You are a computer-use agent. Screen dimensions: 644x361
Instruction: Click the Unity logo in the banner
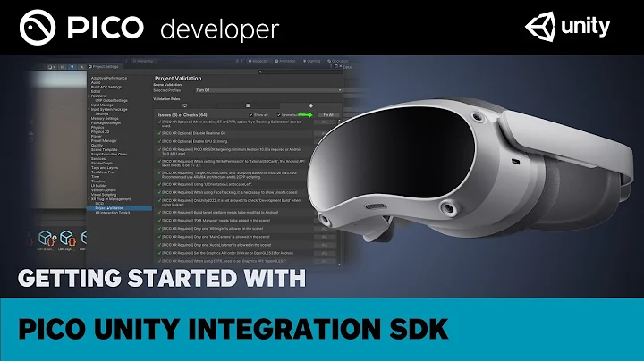click(568, 26)
